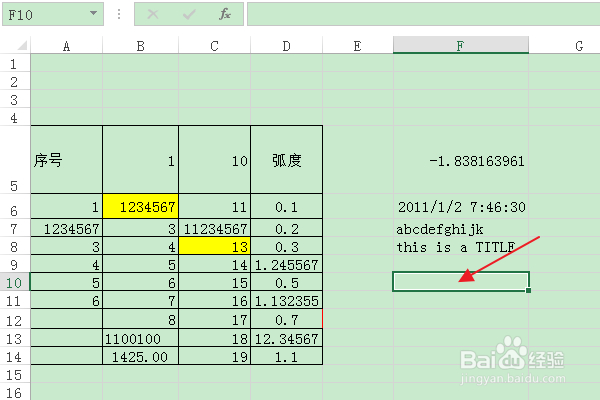Click cell containing 12.34567
The image size is (600, 400).
(x=287, y=338)
